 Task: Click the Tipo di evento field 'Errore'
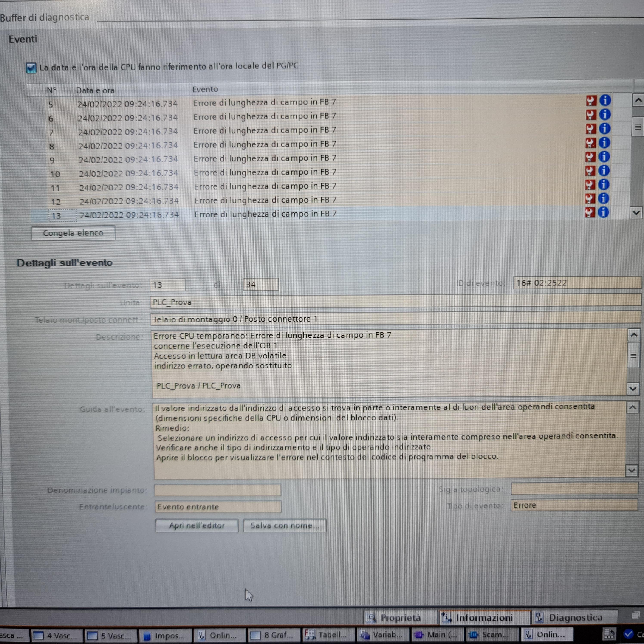tap(574, 505)
